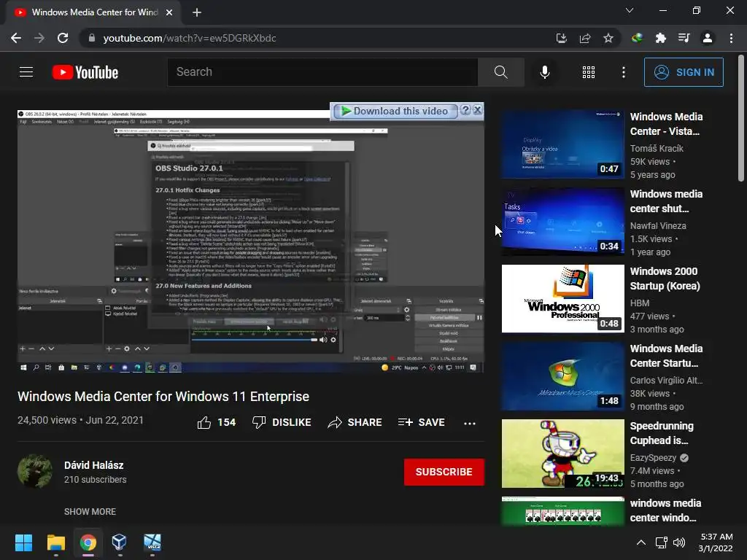Open the volume speaker tray icon
747x560 pixels.
point(679,542)
